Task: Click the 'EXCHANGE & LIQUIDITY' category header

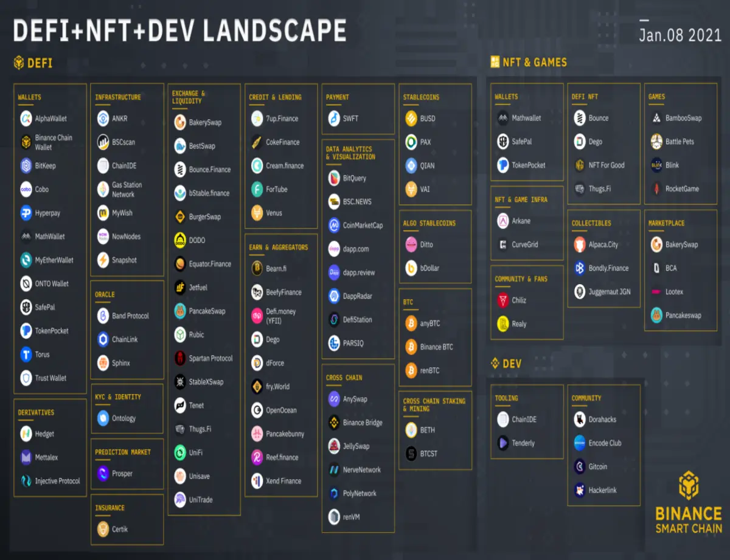Action: click(x=189, y=97)
